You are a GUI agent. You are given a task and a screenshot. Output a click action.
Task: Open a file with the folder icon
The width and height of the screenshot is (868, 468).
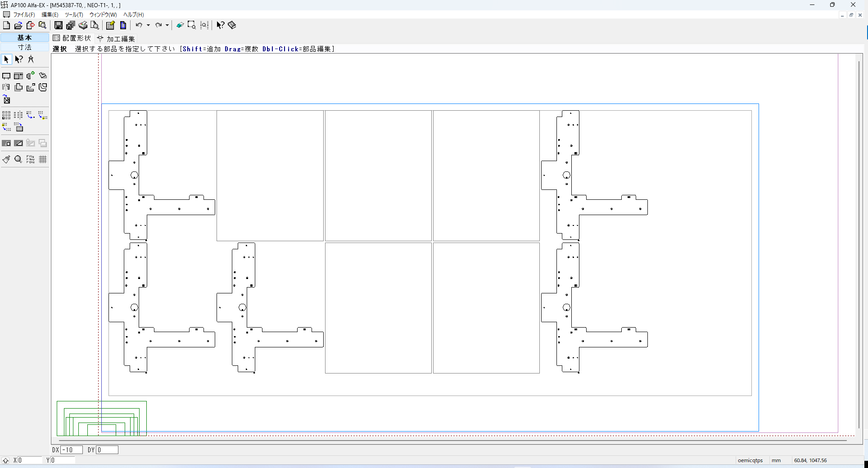(18, 25)
